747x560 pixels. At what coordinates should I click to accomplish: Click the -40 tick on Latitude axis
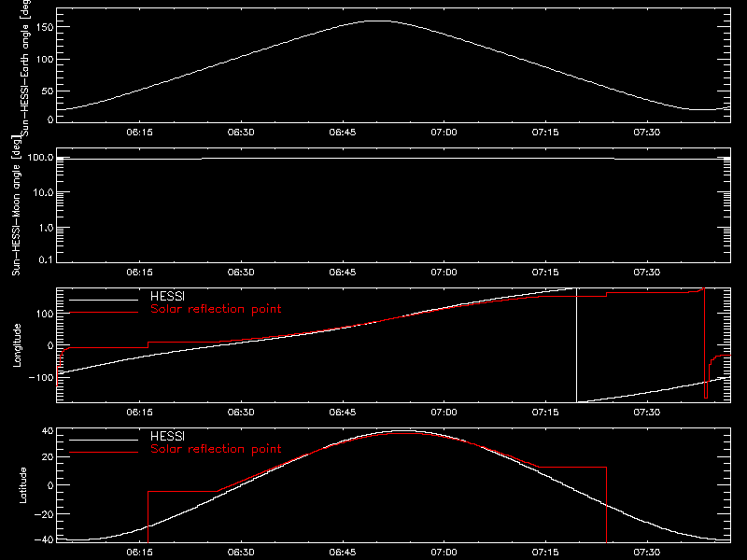[44, 540]
